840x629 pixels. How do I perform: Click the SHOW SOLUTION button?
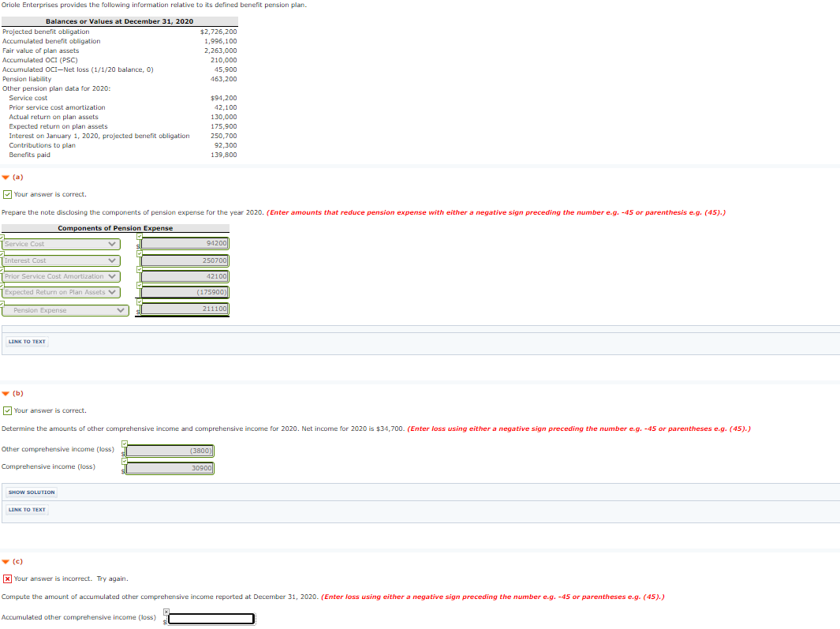click(32, 492)
